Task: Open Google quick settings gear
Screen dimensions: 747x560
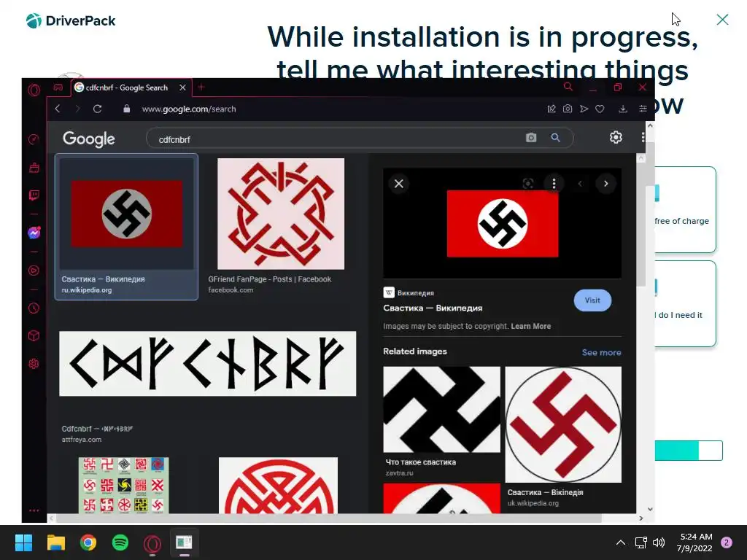Action: coord(616,138)
